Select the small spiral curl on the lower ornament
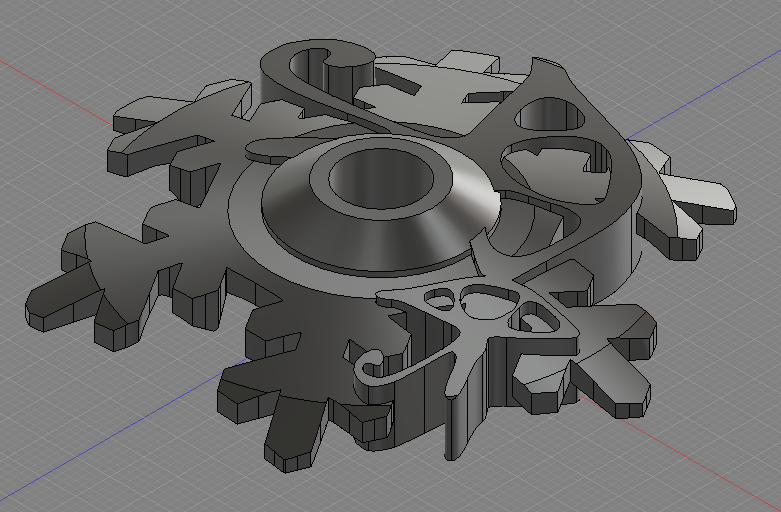Viewport: 781px width, 512px height. click(373, 362)
